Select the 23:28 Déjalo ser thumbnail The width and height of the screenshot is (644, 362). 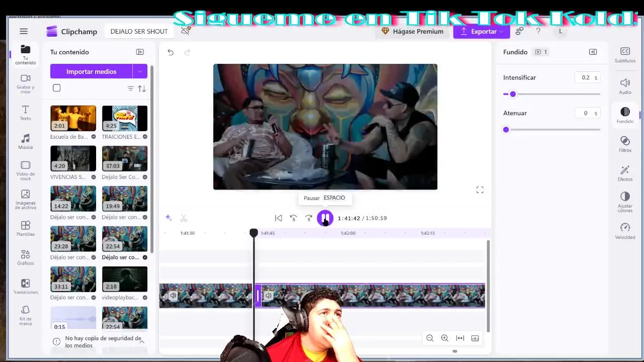point(73,239)
